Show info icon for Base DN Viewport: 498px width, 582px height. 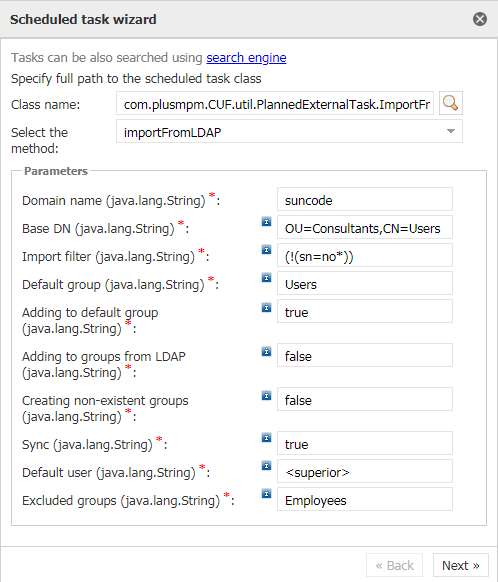(266, 222)
